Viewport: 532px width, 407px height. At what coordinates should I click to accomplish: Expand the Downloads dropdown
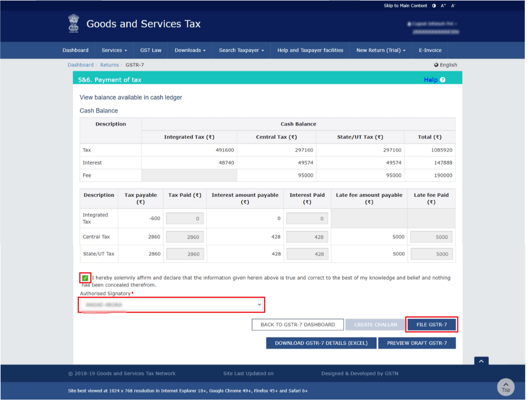190,50
